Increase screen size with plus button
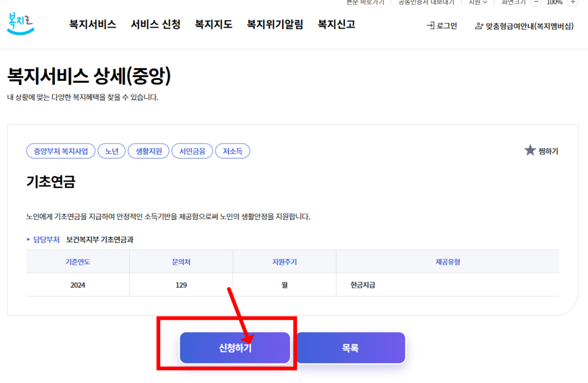The image size is (588, 383). point(572,2)
